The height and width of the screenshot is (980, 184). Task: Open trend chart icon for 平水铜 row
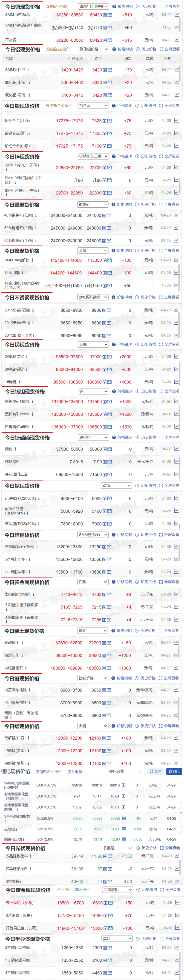point(177,40)
